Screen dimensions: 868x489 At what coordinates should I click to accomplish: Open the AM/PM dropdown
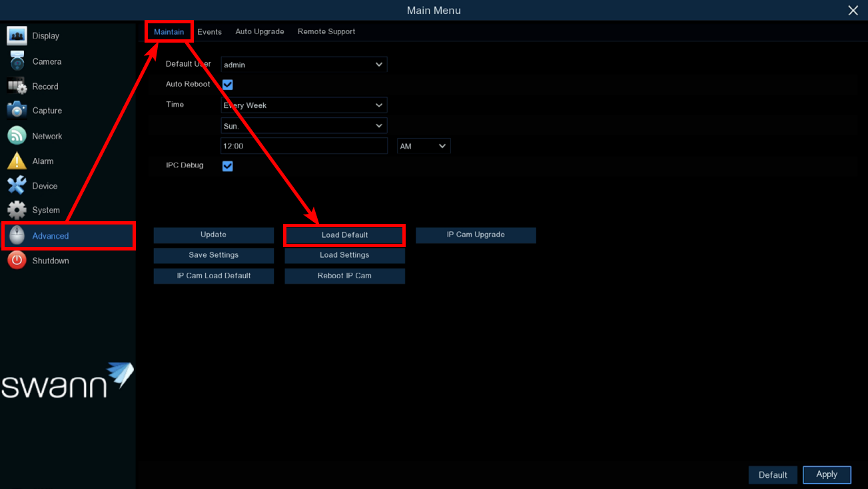tap(424, 146)
